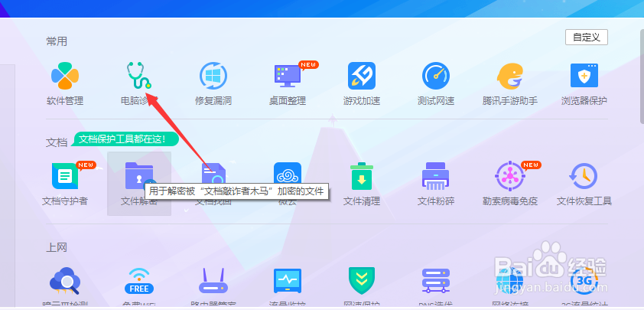Image resolution: width=644 pixels, height=310 pixels.
Task: Open the DNS server optimizer icon
Action: click(x=436, y=281)
